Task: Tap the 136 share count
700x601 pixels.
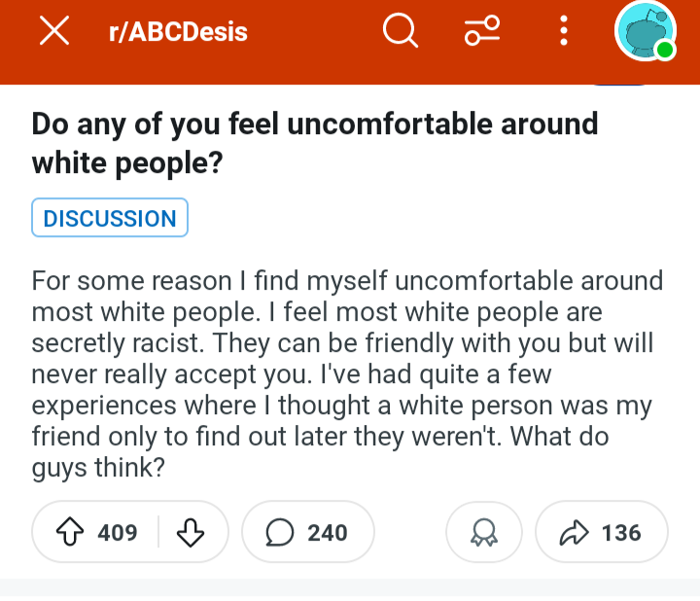Action: tap(621, 532)
